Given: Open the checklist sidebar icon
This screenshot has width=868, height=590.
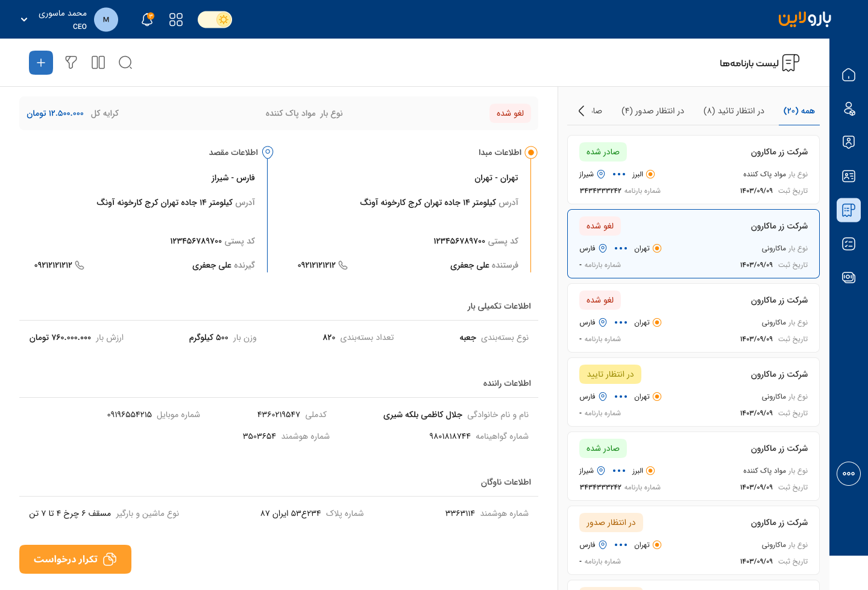Looking at the screenshot, I should click(849, 244).
